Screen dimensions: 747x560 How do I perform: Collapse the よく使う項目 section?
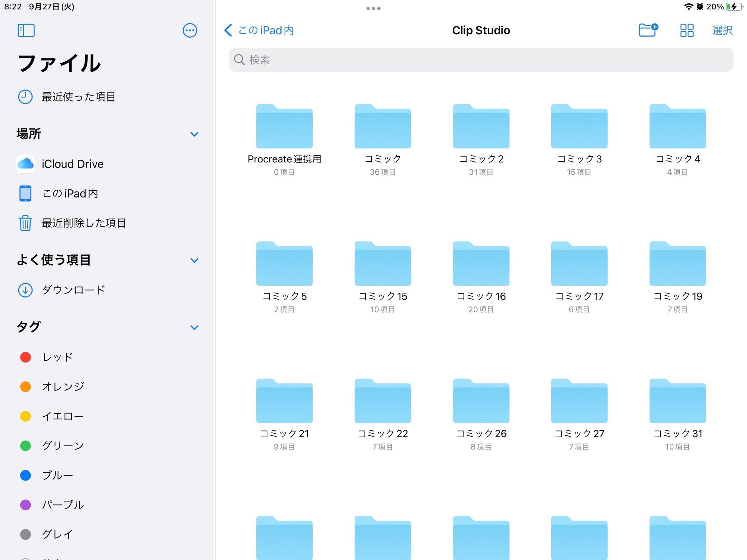point(194,260)
